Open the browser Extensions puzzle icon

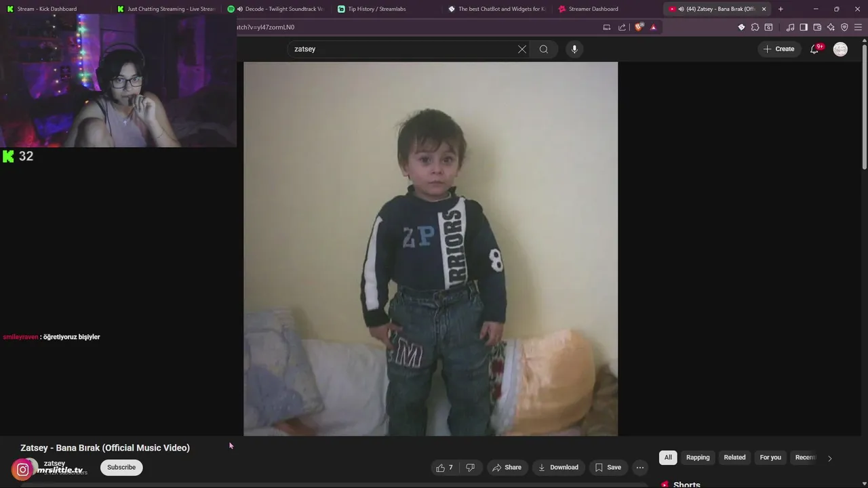coord(755,27)
